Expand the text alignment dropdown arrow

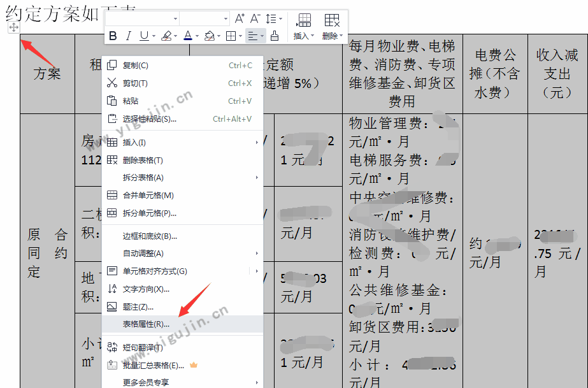tap(262, 36)
